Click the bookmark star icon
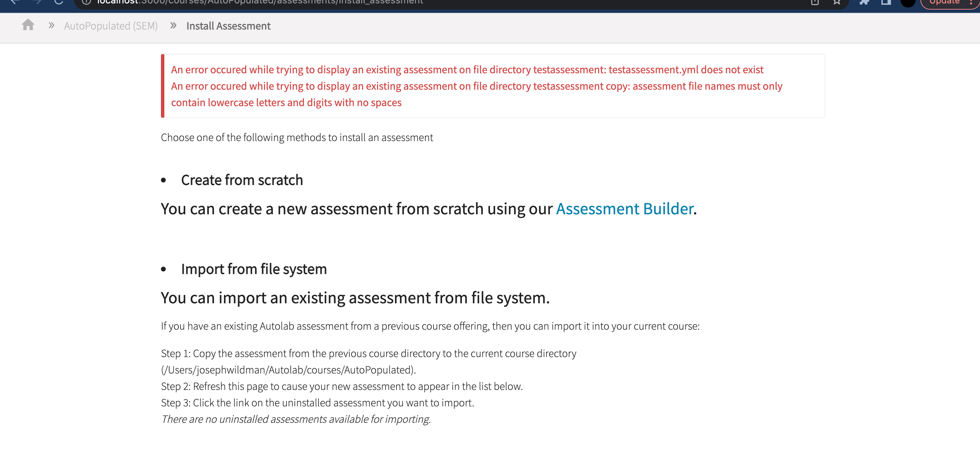 click(x=837, y=2)
